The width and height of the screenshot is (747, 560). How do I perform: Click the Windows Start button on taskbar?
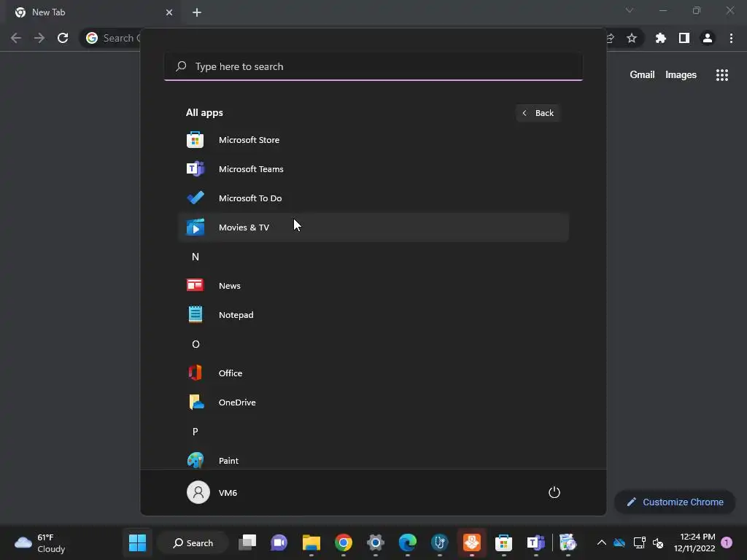click(137, 542)
